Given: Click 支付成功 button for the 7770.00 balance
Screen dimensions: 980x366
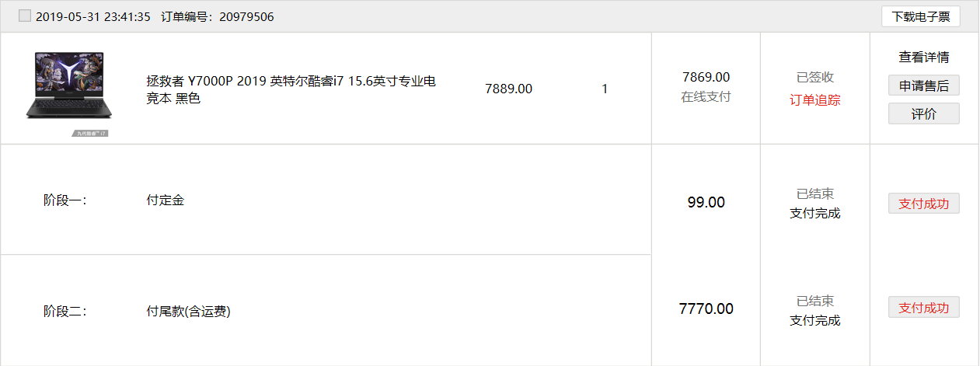Looking at the screenshot, I should [924, 307].
